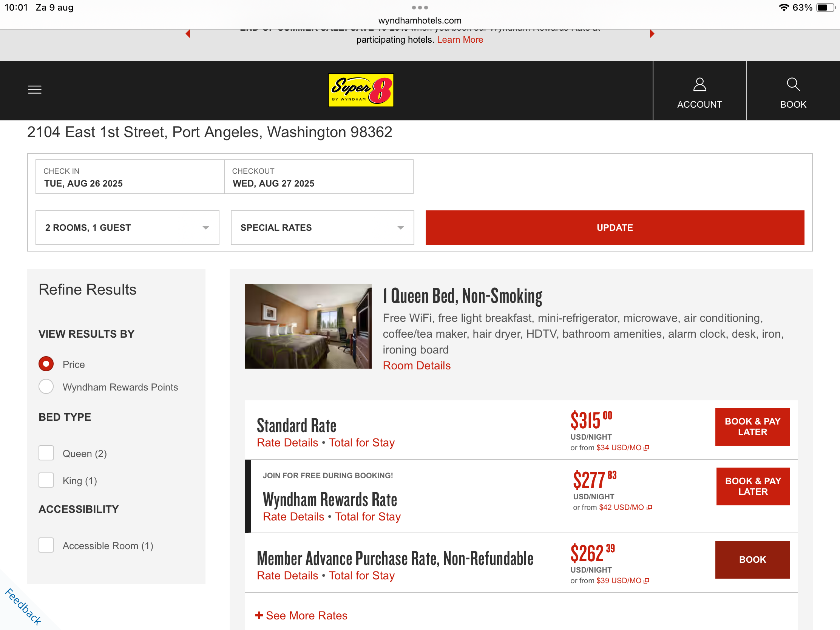The image size is (840, 630).
Task: Check the Queen (2) bed type box
Action: [x=46, y=453]
